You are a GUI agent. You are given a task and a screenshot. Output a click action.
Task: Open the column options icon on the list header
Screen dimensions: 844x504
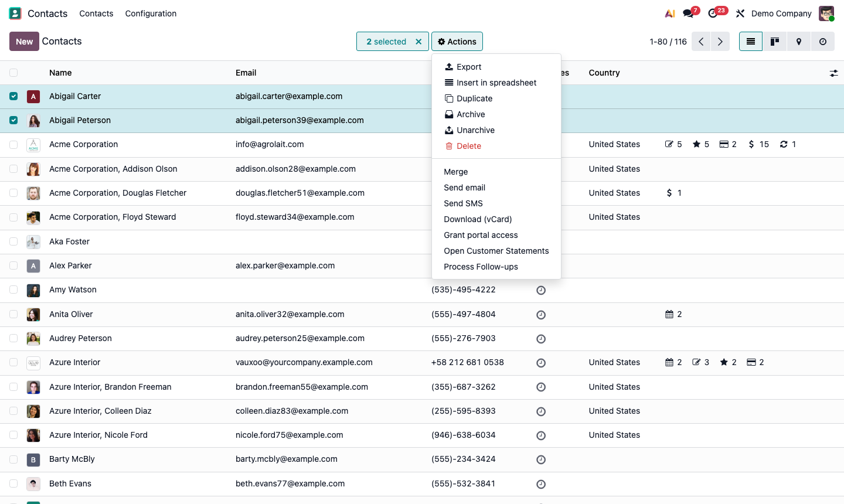834,73
